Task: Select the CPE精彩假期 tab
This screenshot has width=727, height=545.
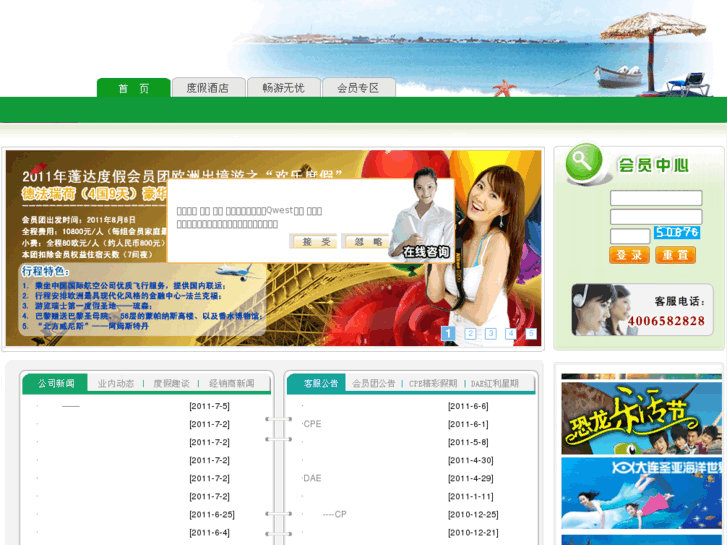Action: point(433,384)
